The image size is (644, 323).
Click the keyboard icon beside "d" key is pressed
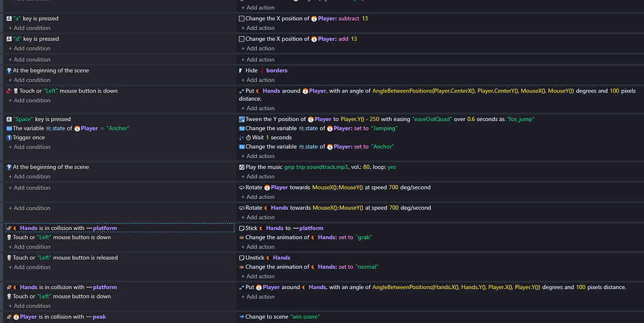(9, 39)
